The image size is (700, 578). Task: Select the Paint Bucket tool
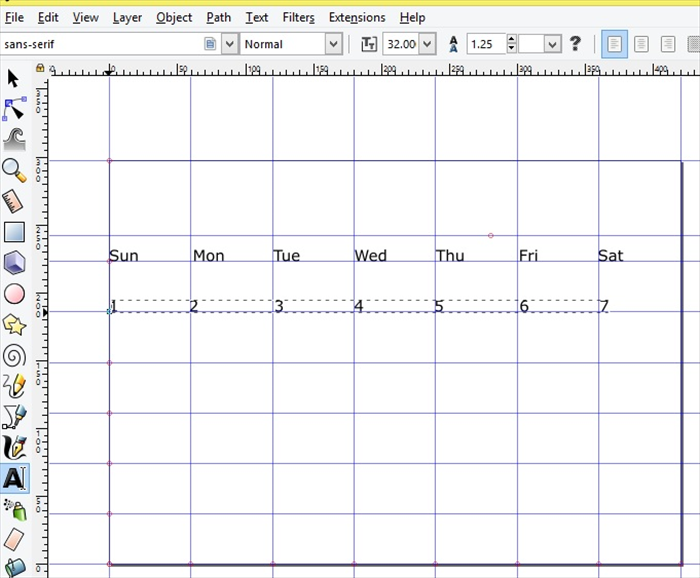click(14, 568)
